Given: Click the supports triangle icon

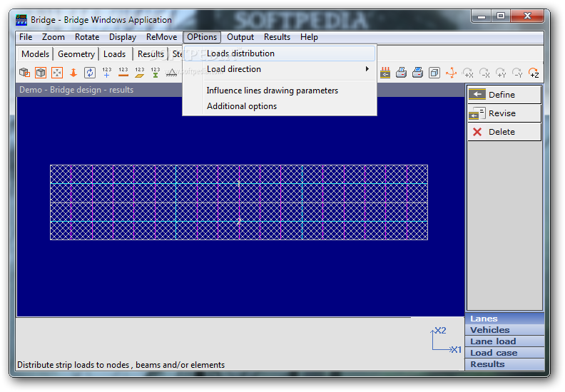Looking at the screenshot, I should (171, 73).
